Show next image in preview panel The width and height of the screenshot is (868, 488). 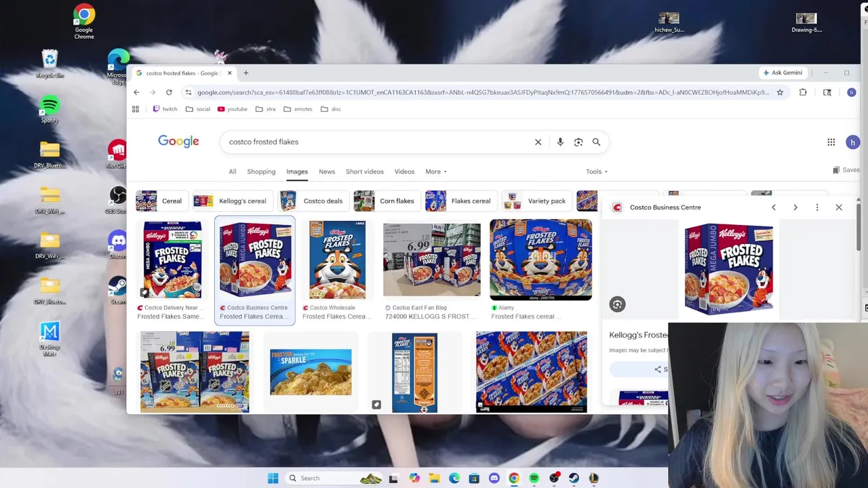coord(795,207)
